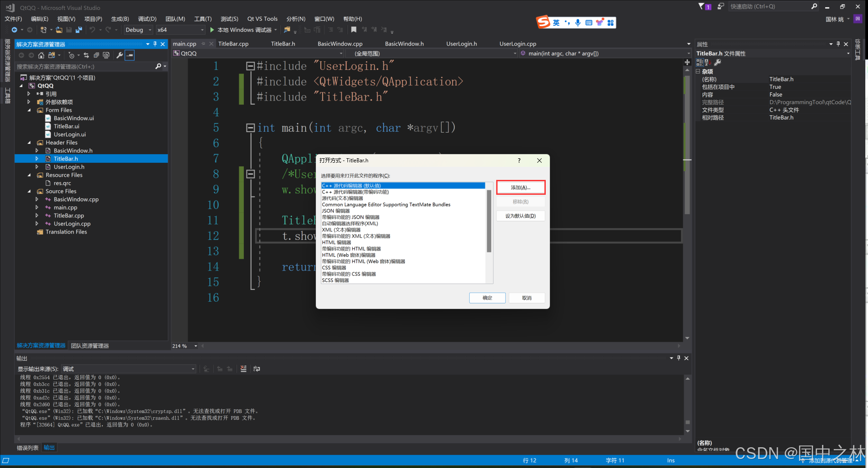Click the Home icon in Solution Explorer
Screen dimensions: 868x468
[x=41, y=55]
